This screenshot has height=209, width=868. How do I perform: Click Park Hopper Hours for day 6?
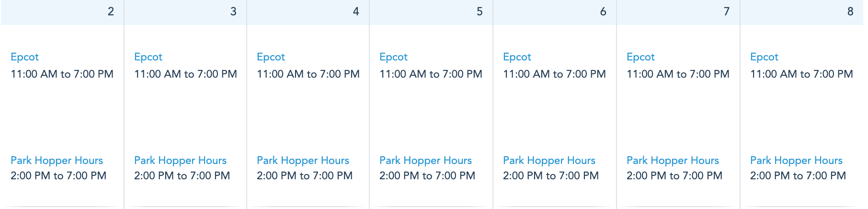point(549,161)
